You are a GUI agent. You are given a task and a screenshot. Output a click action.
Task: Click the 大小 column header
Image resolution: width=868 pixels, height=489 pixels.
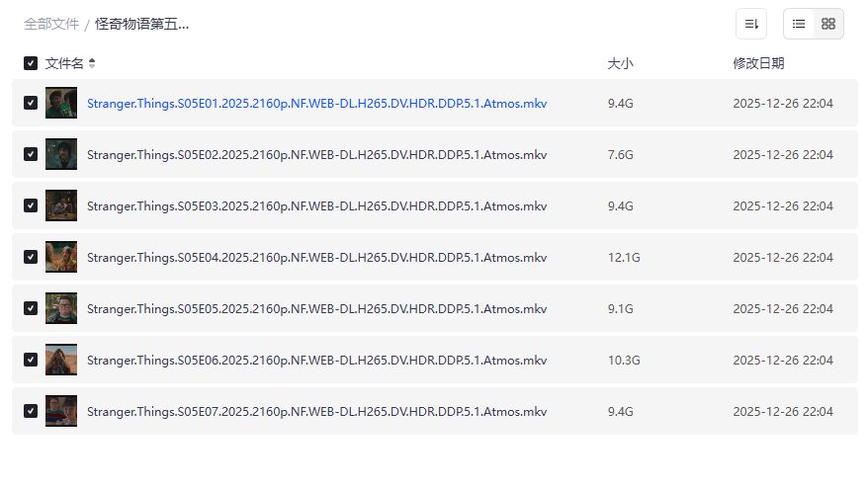pyautogui.click(x=620, y=63)
